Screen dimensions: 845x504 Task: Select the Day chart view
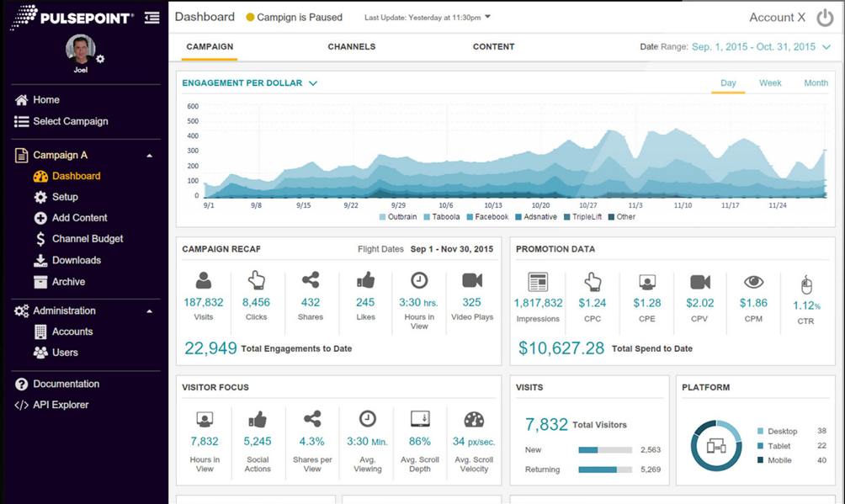(728, 83)
